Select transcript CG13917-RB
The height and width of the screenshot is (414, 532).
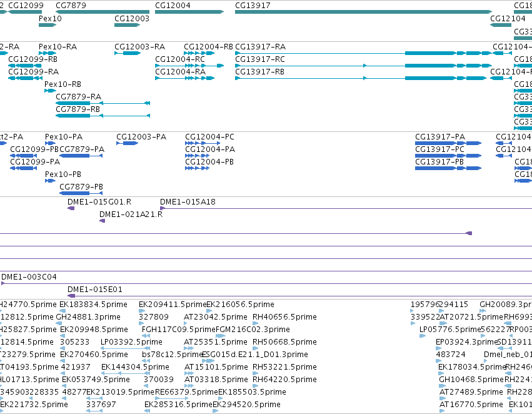pos(361,78)
